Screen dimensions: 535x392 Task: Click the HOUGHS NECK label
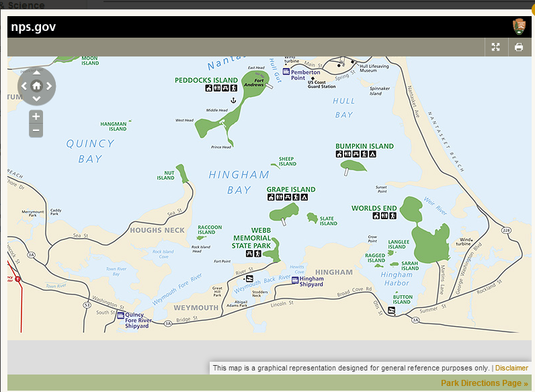[x=157, y=231]
